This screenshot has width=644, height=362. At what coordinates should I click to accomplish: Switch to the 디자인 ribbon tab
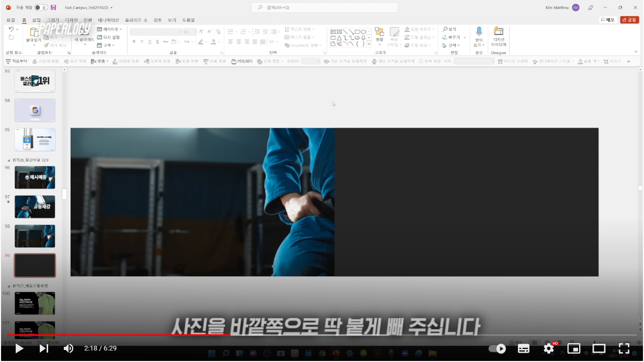(71, 20)
